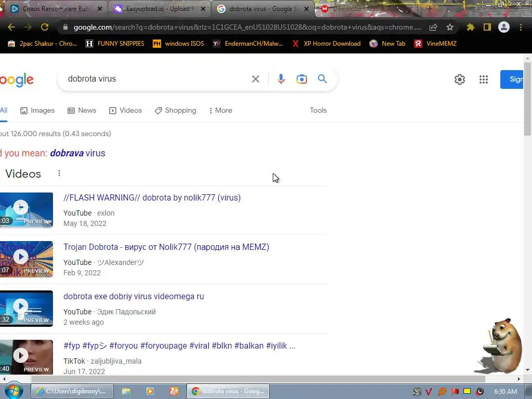Click the dobrava virus suggestion link
This screenshot has width=532, height=399.
(78, 153)
